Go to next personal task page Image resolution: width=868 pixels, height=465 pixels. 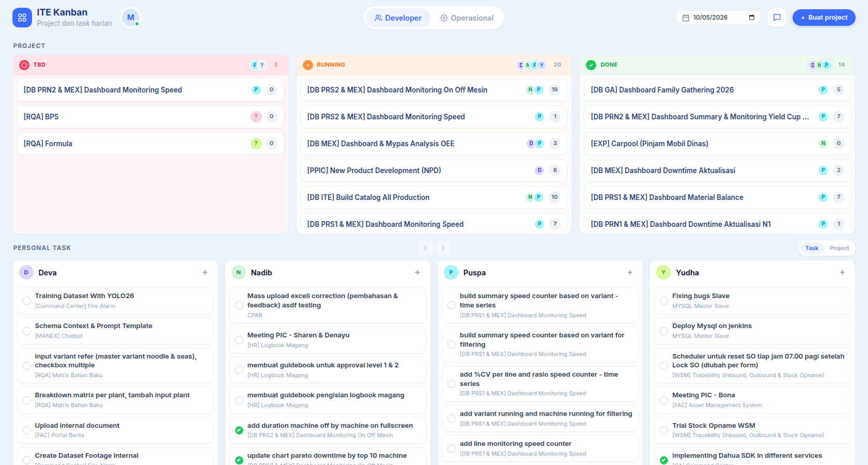(443, 248)
